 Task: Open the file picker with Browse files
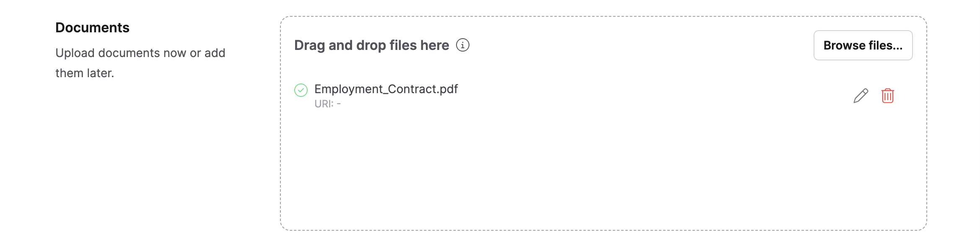coord(863,45)
